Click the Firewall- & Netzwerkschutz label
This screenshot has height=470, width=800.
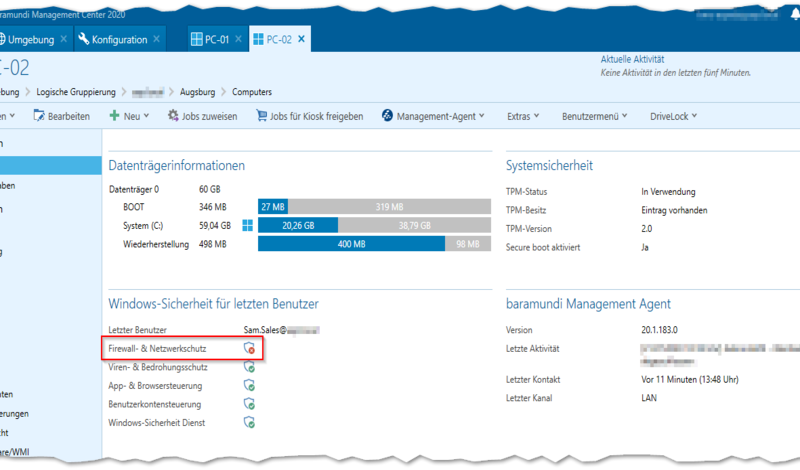point(157,349)
